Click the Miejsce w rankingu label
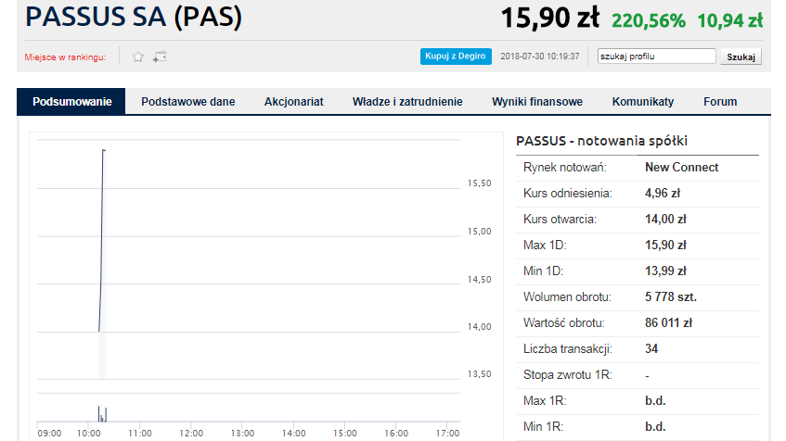Image resolution: width=786 pixels, height=441 pixels. 65,57
